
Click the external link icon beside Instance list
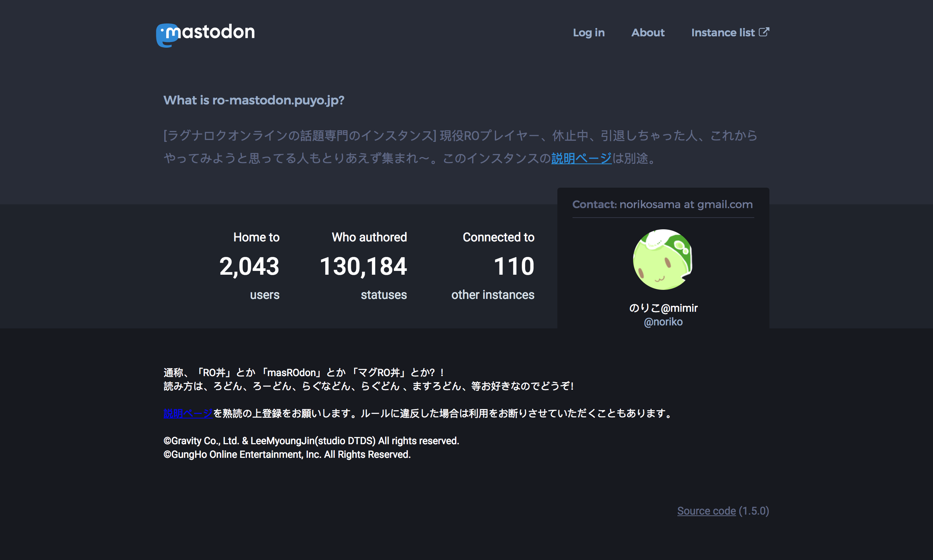764,32
